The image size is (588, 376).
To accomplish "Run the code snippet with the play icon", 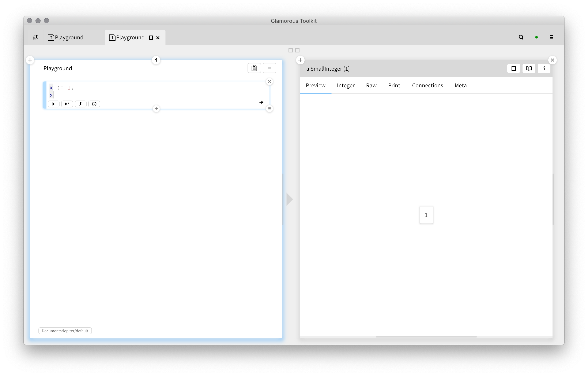I will tap(53, 104).
